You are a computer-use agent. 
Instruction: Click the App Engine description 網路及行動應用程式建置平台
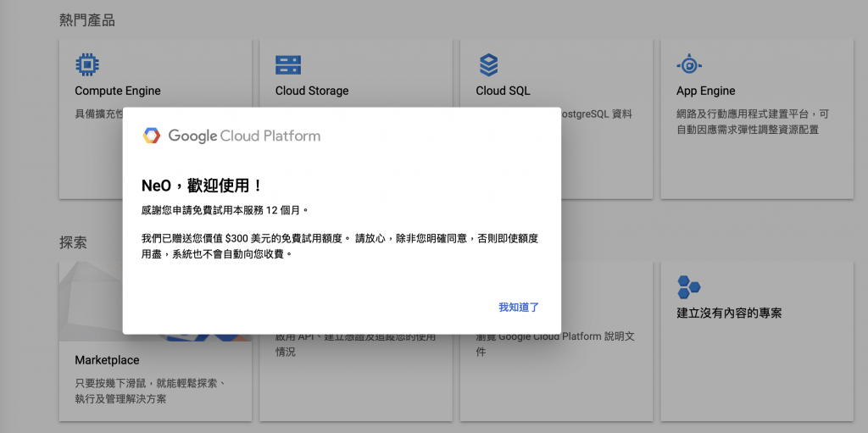tap(753, 122)
